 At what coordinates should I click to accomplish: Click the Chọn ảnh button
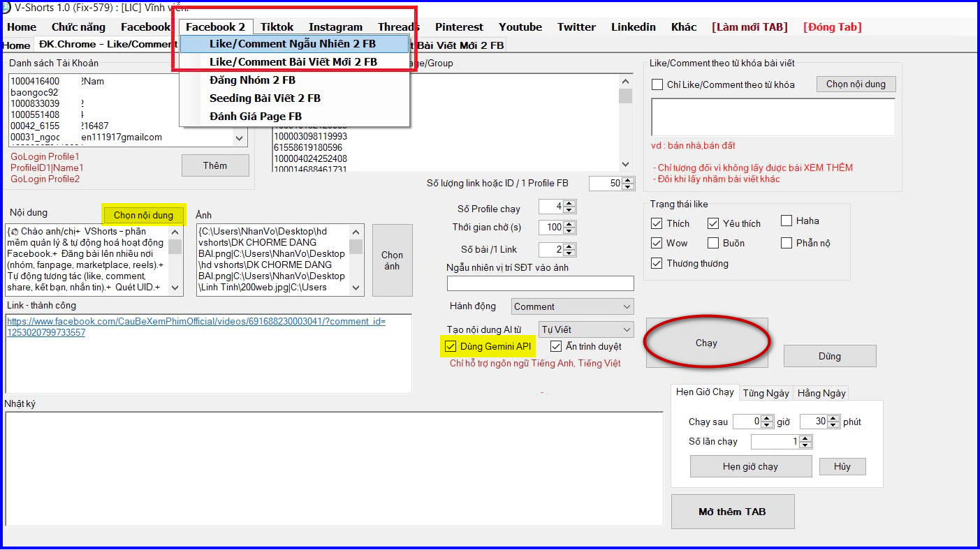point(393,260)
